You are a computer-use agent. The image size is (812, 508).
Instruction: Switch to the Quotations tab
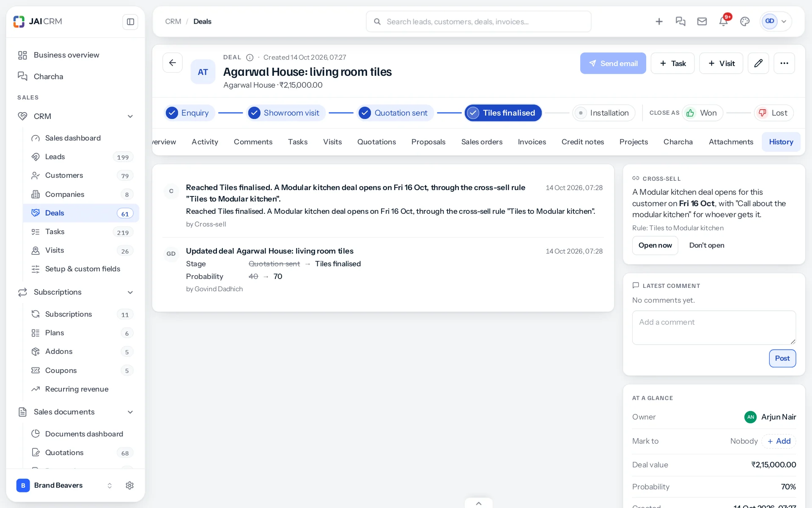pos(376,142)
